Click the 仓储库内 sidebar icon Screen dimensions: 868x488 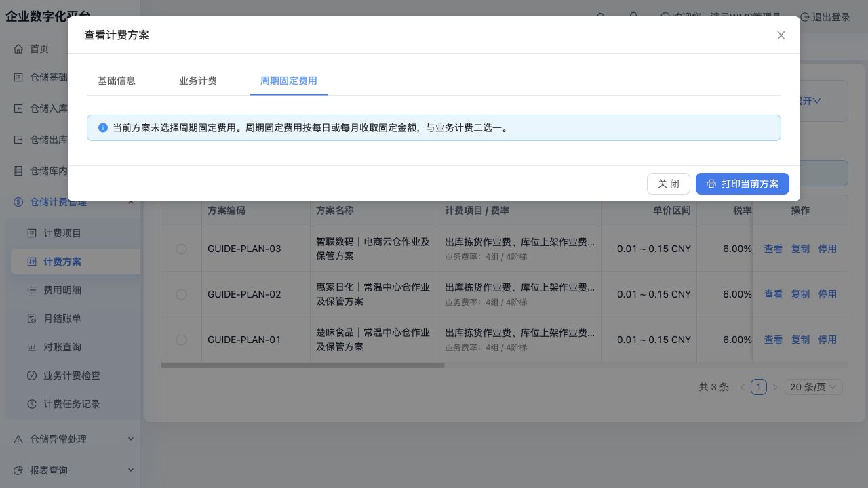18,171
